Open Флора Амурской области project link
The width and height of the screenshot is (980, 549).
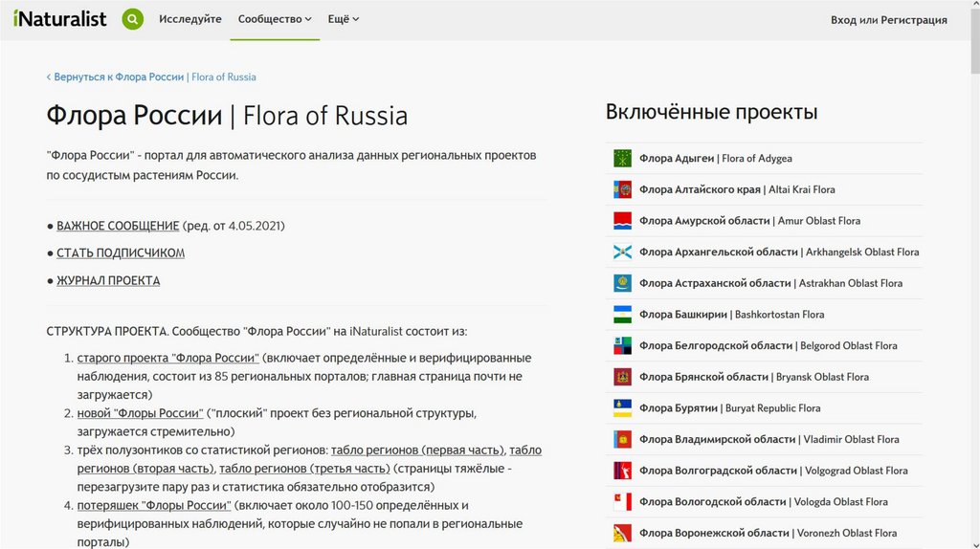click(x=749, y=221)
